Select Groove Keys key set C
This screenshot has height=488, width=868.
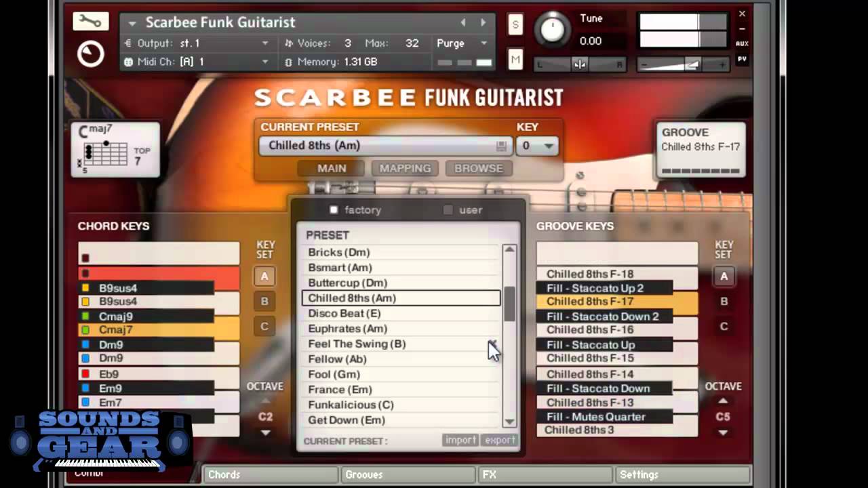pos(724,327)
